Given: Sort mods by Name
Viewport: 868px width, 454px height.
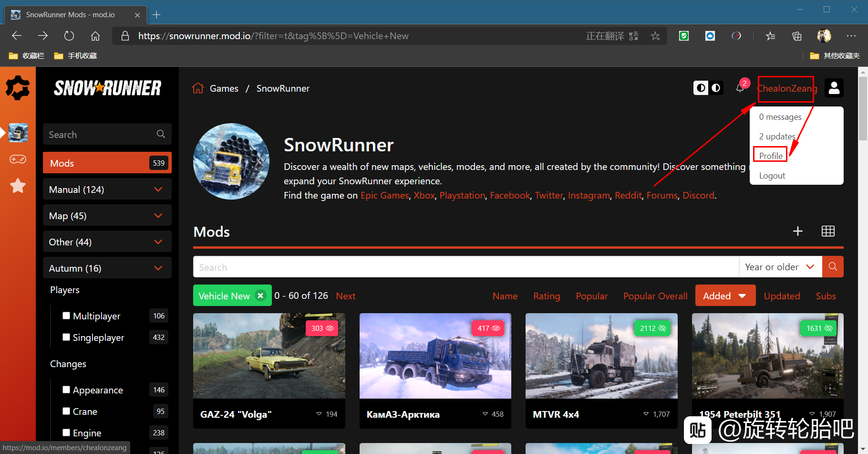Looking at the screenshot, I should pos(505,296).
